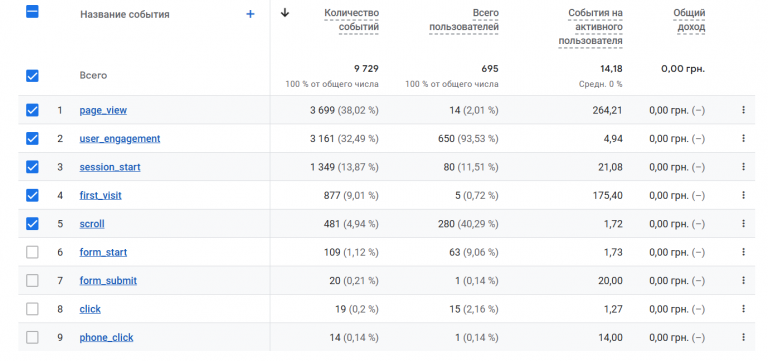The image size is (768, 361).
Task: Sort by Всего пользователей column header
Action: click(x=464, y=20)
